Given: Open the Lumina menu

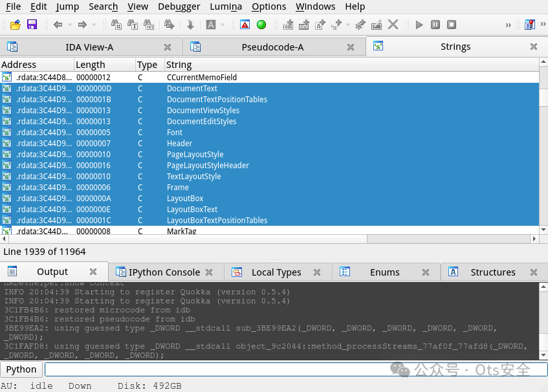Looking at the screenshot, I should coord(226,6).
